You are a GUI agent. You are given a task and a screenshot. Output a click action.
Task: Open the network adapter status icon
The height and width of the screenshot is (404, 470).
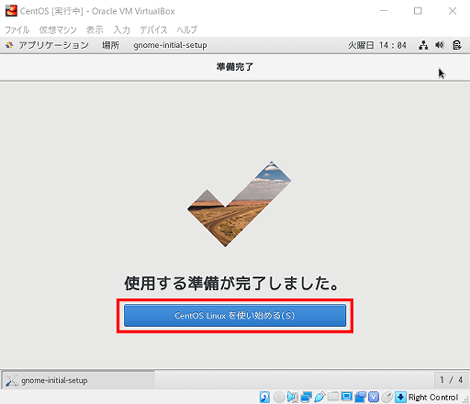pyautogui.click(x=306, y=397)
